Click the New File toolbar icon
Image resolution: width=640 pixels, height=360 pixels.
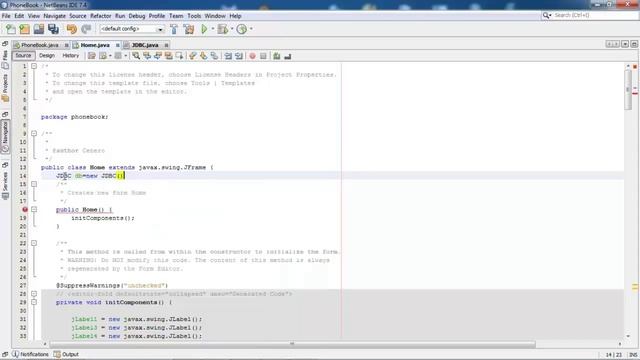(11, 29)
